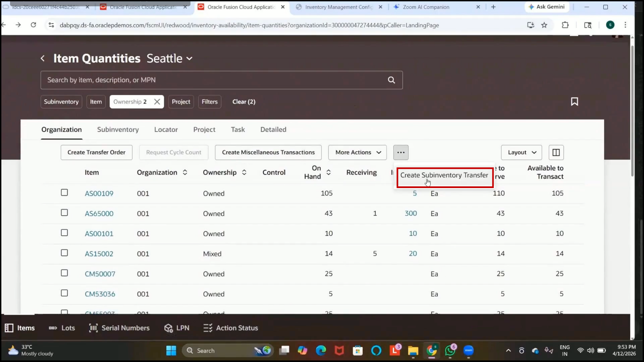View site information icon in address bar
The image size is (644, 362).
point(51,25)
